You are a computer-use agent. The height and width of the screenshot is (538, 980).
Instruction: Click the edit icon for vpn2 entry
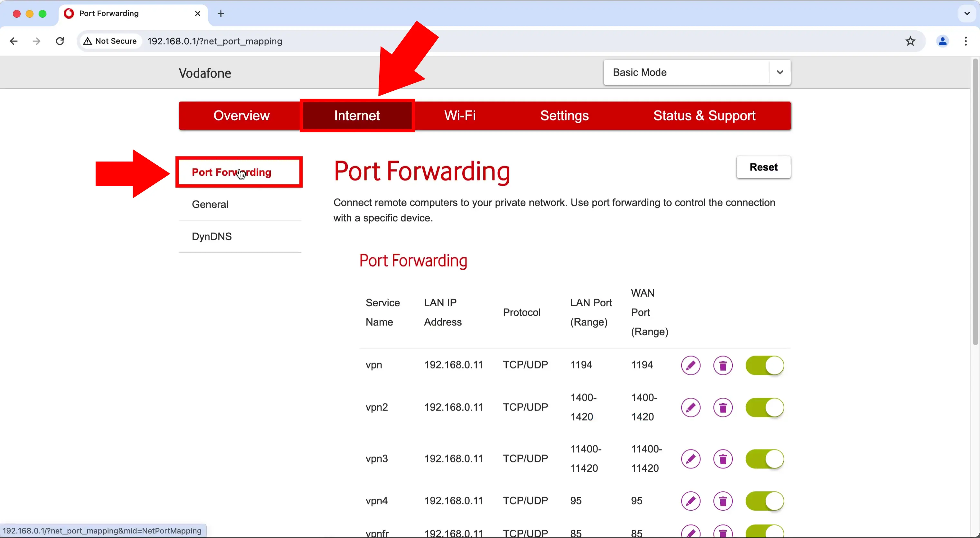click(x=691, y=407)
